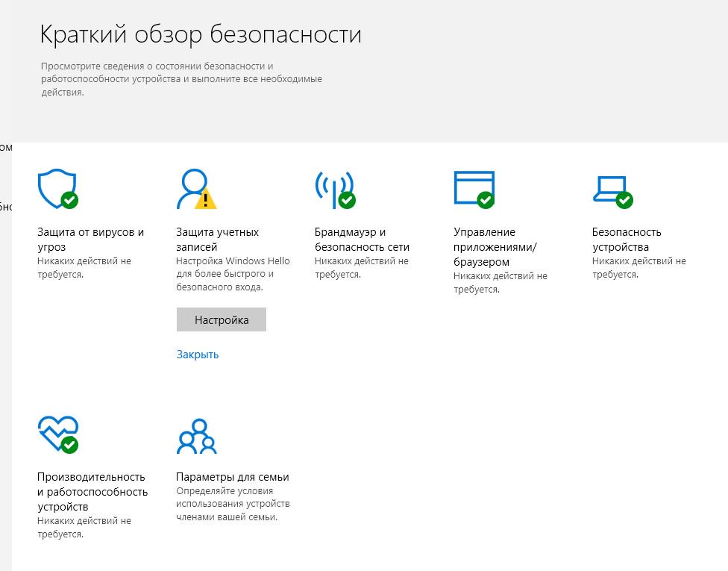The image size is (728, 571).
Task: Dismiss the Windows Hello notice via Закрыть
Action: 198,355
